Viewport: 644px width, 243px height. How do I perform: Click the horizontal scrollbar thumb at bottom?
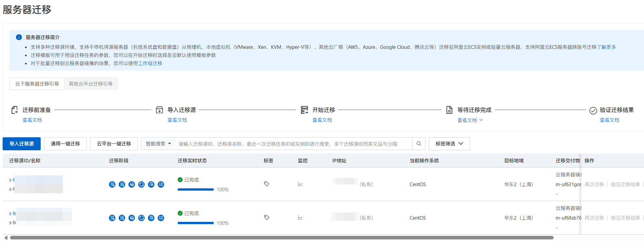coord(282,238)
